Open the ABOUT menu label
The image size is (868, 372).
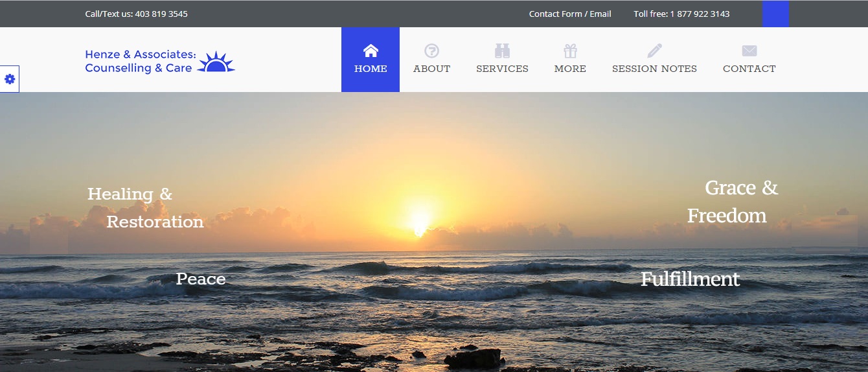click(431, 69)
